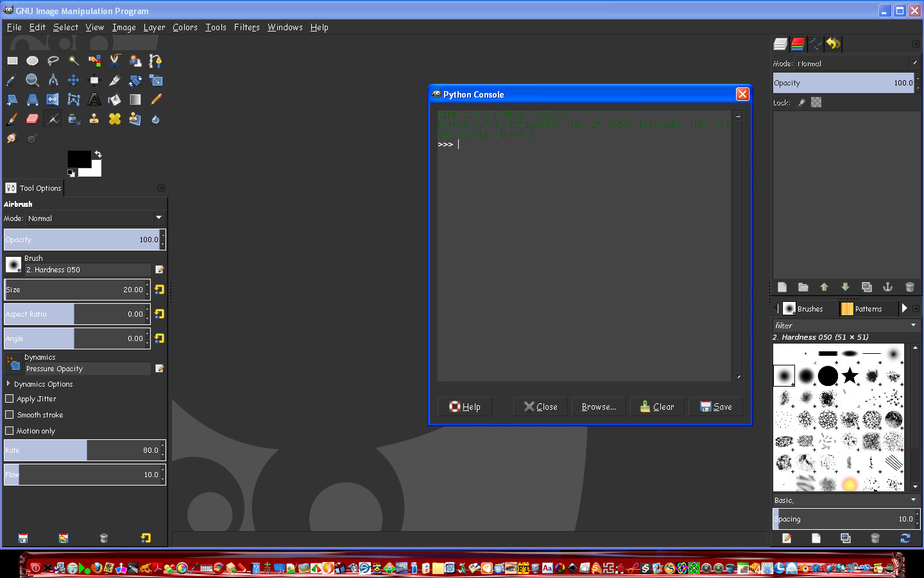Save the Python Console output

715,407
